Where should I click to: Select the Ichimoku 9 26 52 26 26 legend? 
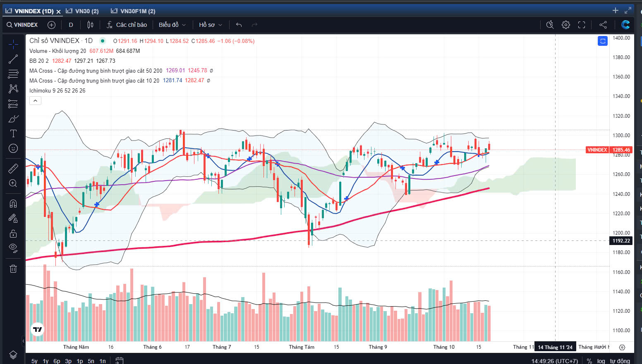pyautogui.click(x=57, y=90)
